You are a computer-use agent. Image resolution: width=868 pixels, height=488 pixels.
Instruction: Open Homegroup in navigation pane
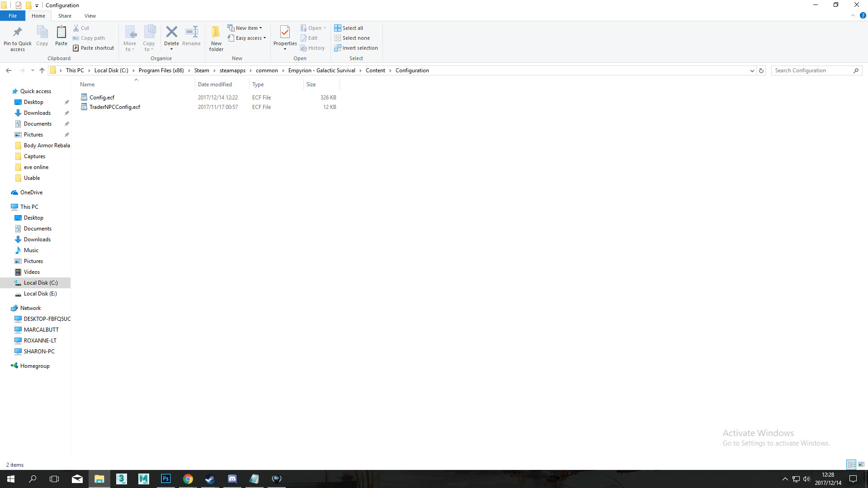pyautogui.click(x=35, y=366)
